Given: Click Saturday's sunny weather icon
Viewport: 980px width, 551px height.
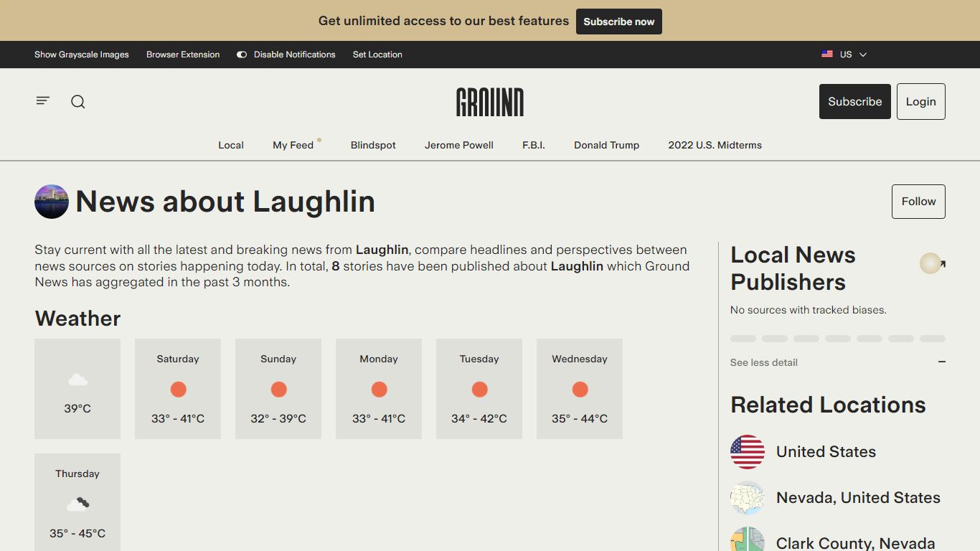Looking at the screenshot, I should click(x=178, y=390).
